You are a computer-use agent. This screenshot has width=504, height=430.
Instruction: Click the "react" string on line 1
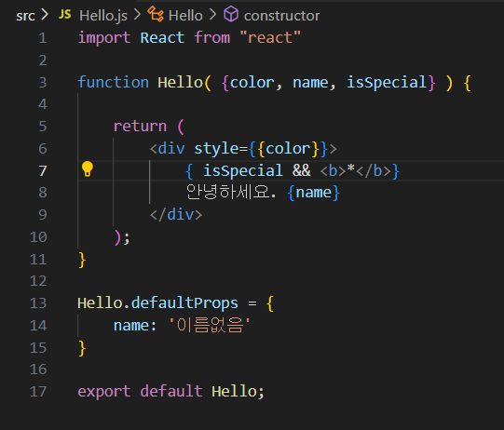click(270, 37)
